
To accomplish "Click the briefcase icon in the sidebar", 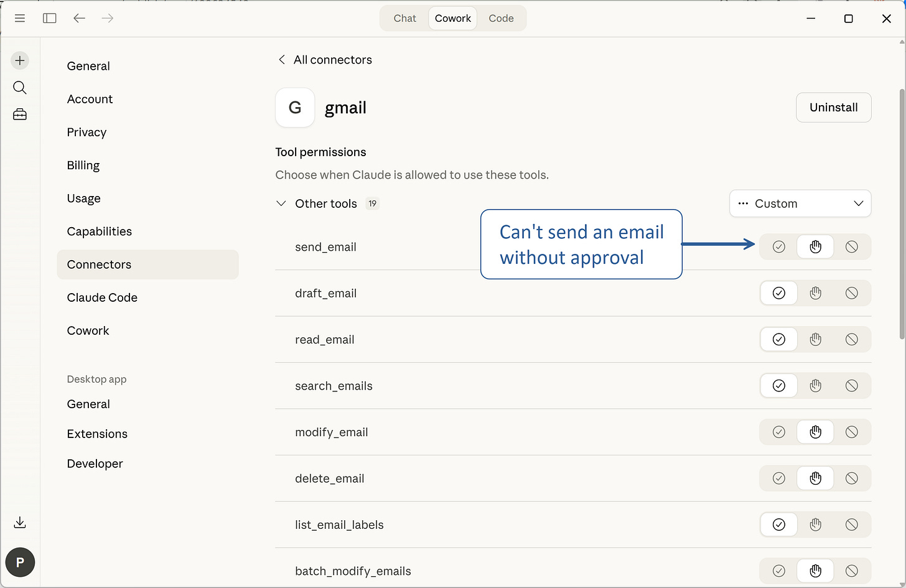I will (x=19, y=114).
